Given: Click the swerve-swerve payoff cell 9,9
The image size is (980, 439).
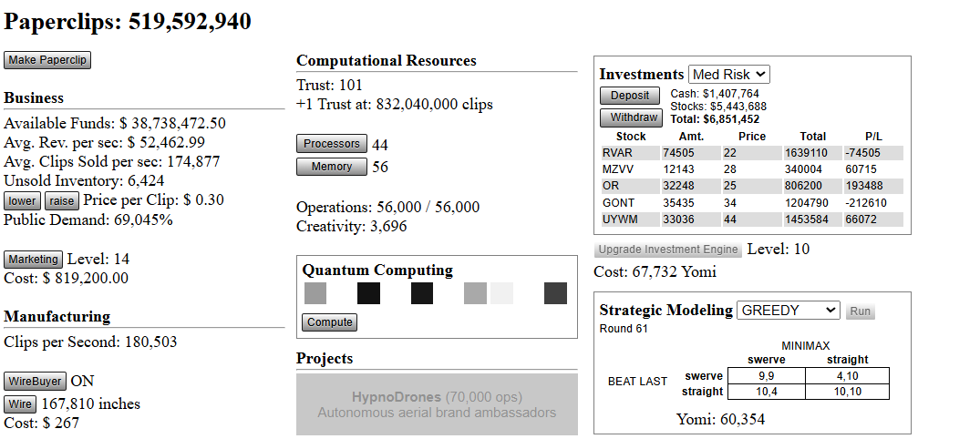Looking at the screenshot, I should [766, 375].
